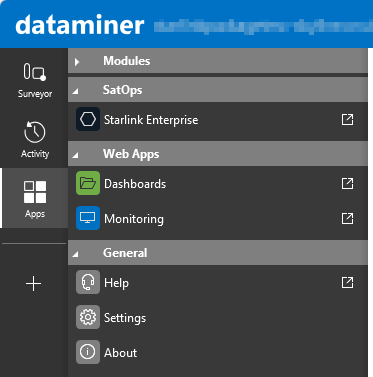Viewport: 373px width, 377px height.
Task: Open Starlink Enterprise in new window
Action: click(x=347, y=119)
